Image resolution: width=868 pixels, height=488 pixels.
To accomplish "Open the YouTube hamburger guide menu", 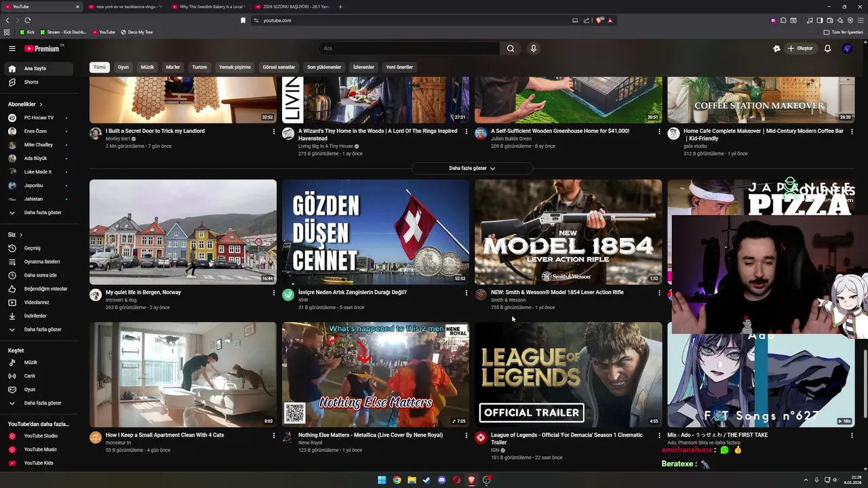I will [12, 48].
